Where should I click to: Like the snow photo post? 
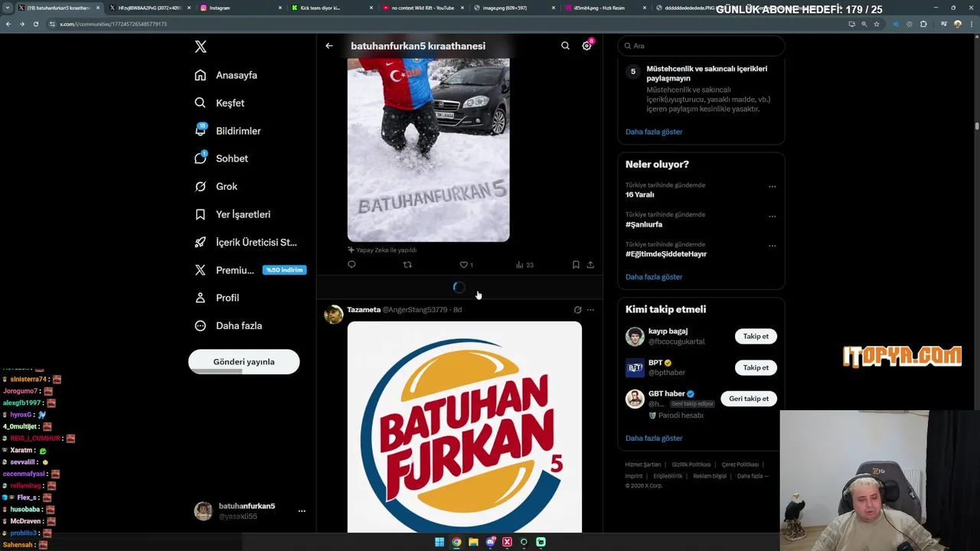(465, 265)
